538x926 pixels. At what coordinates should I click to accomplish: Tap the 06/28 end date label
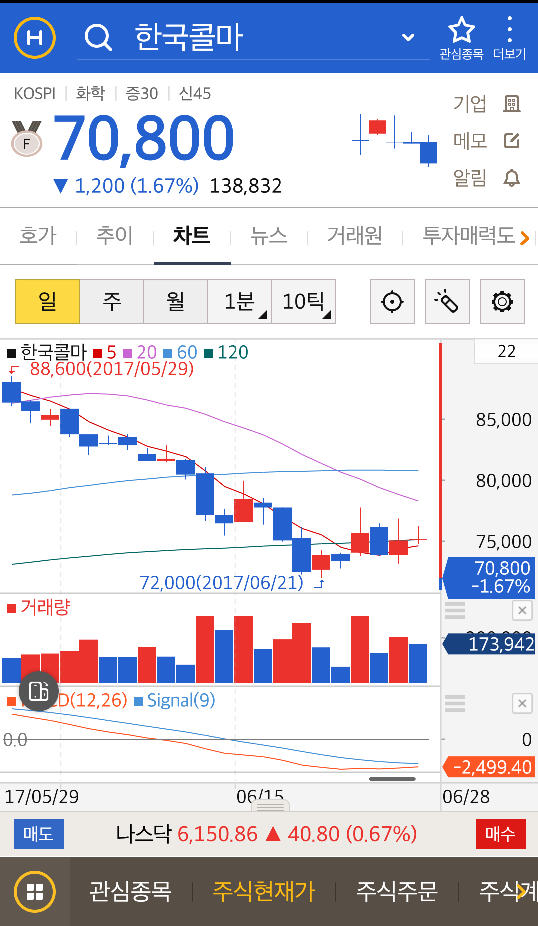[466, 796]
